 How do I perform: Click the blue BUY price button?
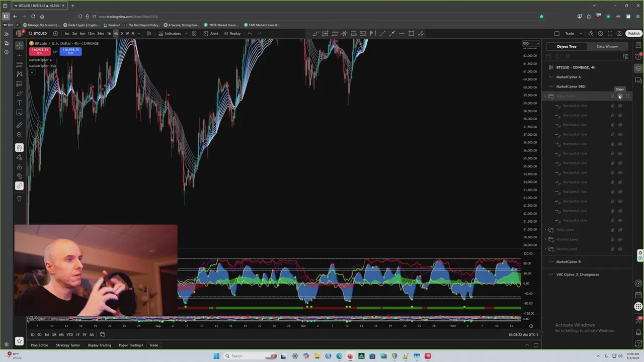[70, 51]
